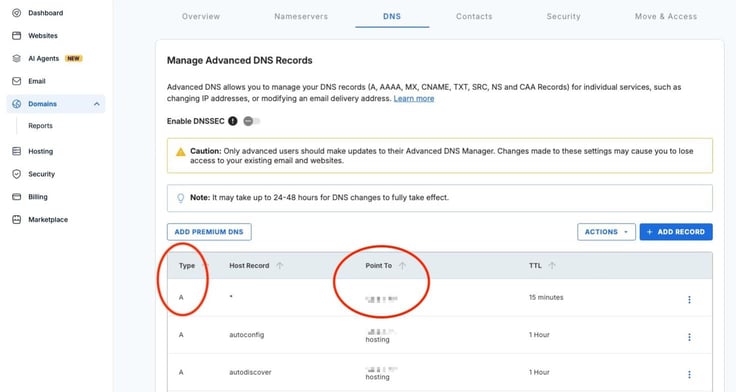
Task: Click the 15 minutes TTL value
Action: coord(546,297)
